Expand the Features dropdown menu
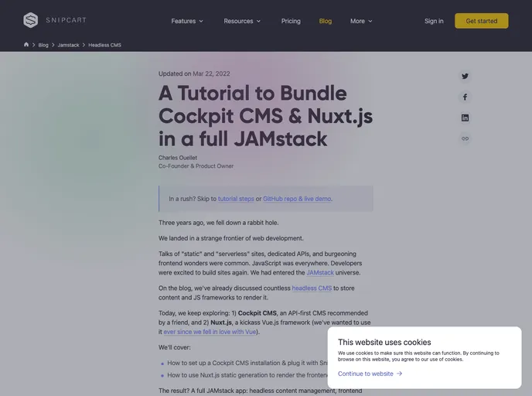The height and width of the screenshot is (396, 532). (187, 21)
